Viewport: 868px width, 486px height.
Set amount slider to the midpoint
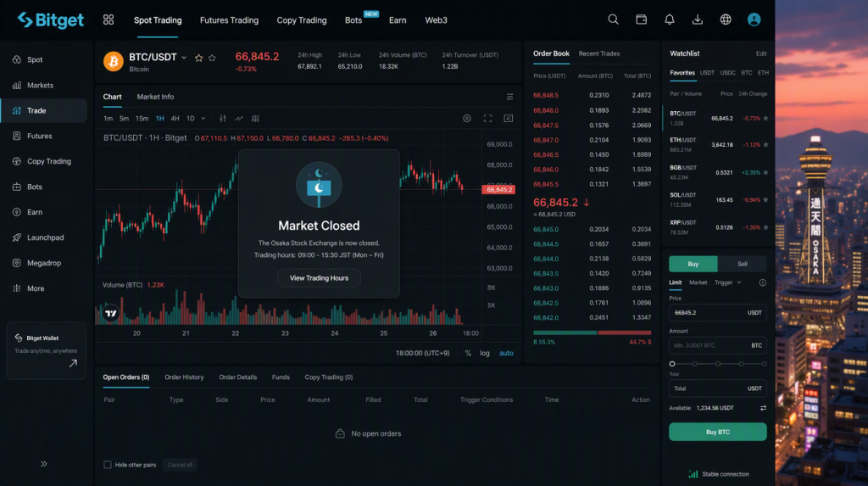(718, 364)
